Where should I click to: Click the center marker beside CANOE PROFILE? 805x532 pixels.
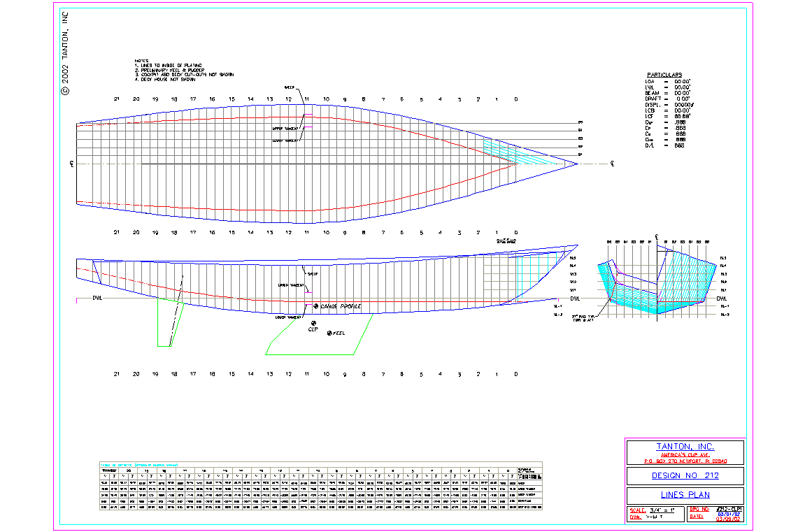(316, 305)
